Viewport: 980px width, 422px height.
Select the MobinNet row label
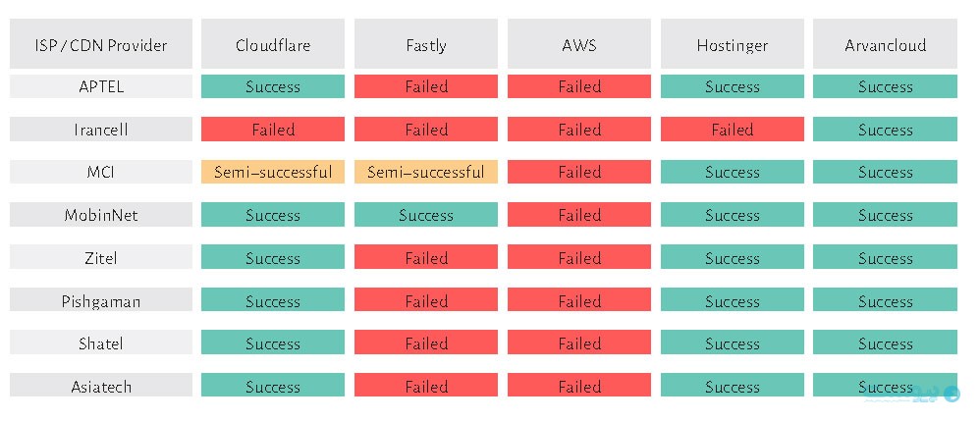[100, 215]
